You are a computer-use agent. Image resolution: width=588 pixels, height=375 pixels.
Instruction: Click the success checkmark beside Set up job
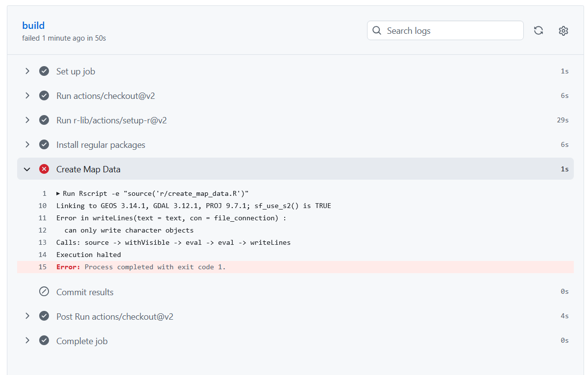click(x=44, y=71)
